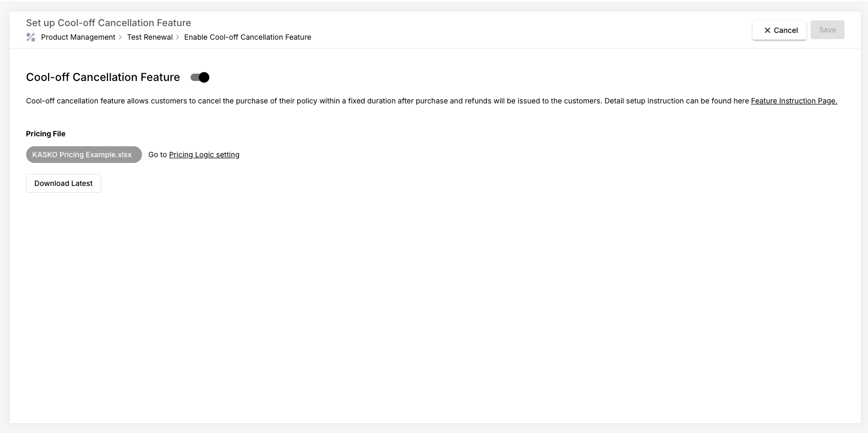This screenshot has height=433, width=868.
Task: Click the Cool-off Cancellation Feature section heading
Action: click(x=103, y=77)
